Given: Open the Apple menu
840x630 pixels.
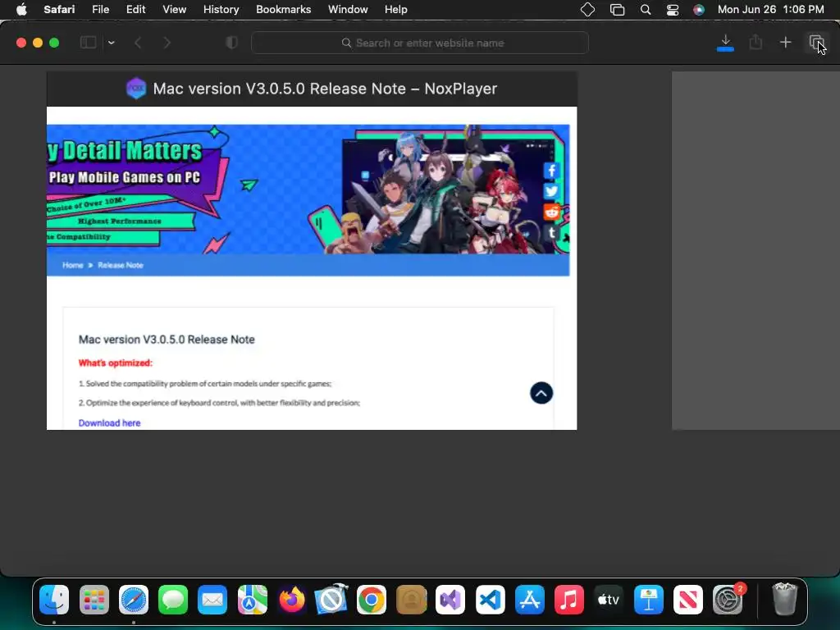Looking at the screenshot, I should (21, 10).
